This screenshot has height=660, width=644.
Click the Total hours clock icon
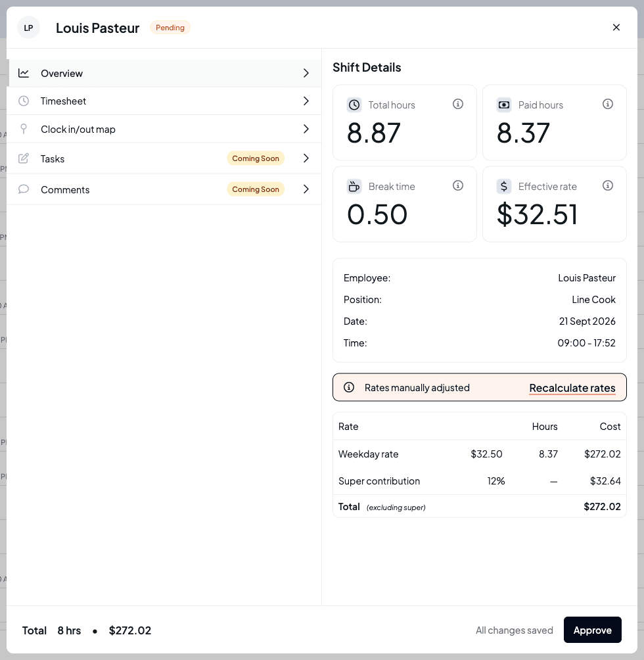[x=354, y=105]
